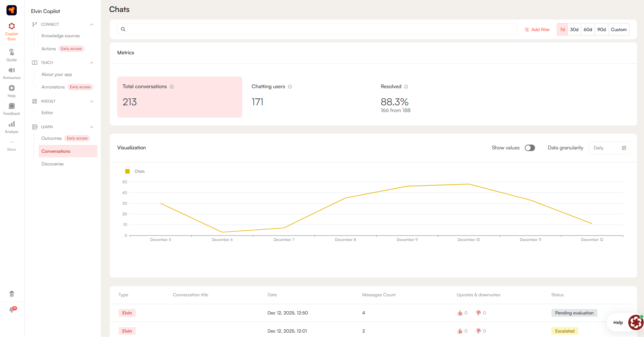Screen dimensions: 644x337
Task: Go to Discoveries in sidebar
Action: [x=53, y=164]
